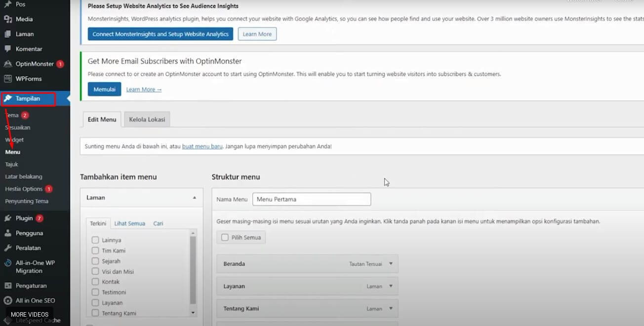
Task: Expand the Tentang Kami menu item arrow
Action: tap(391, 308)
